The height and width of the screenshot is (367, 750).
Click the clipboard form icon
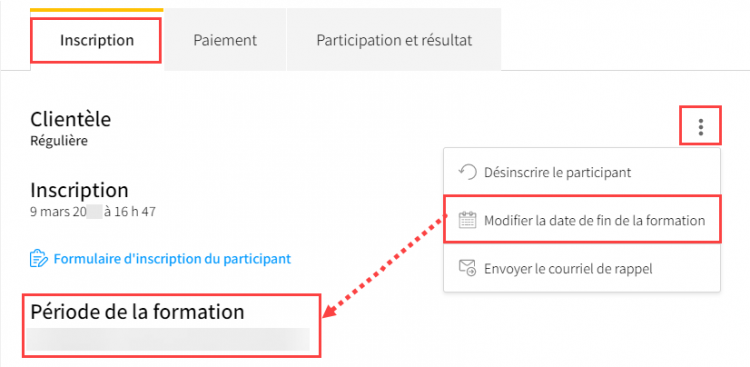tap(39, 259)
